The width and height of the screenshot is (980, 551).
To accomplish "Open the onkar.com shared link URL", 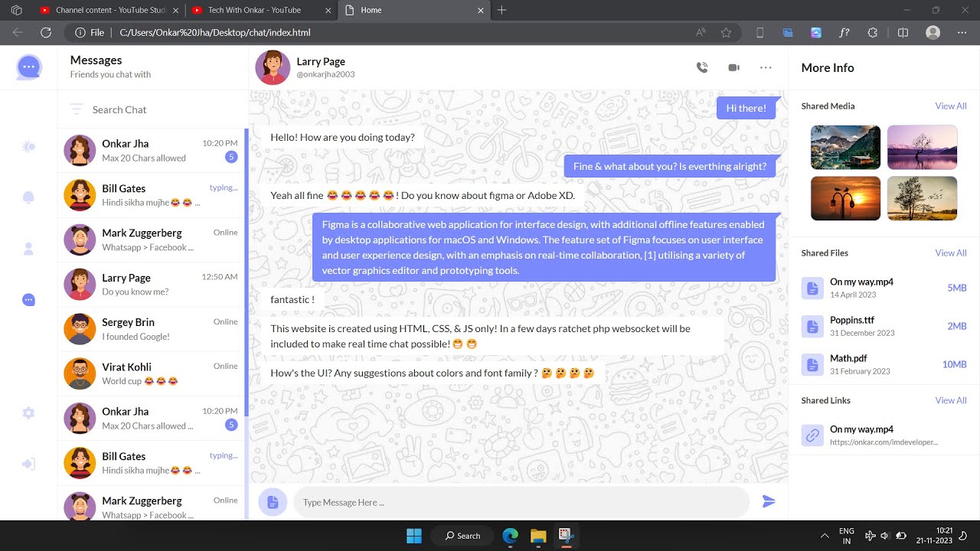I will (x=884, y=442).
